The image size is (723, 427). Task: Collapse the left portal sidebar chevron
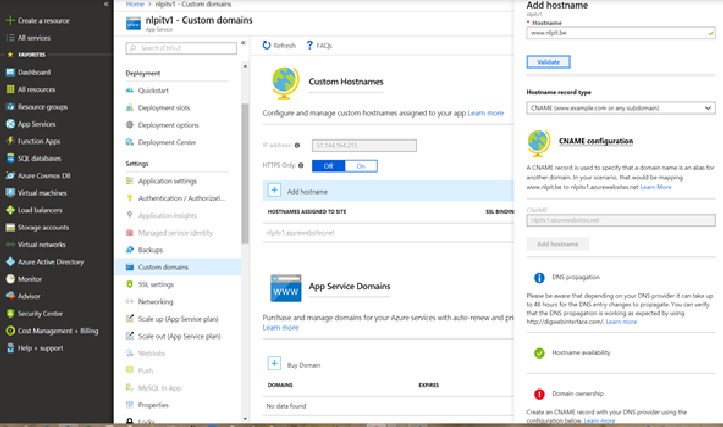106,4
